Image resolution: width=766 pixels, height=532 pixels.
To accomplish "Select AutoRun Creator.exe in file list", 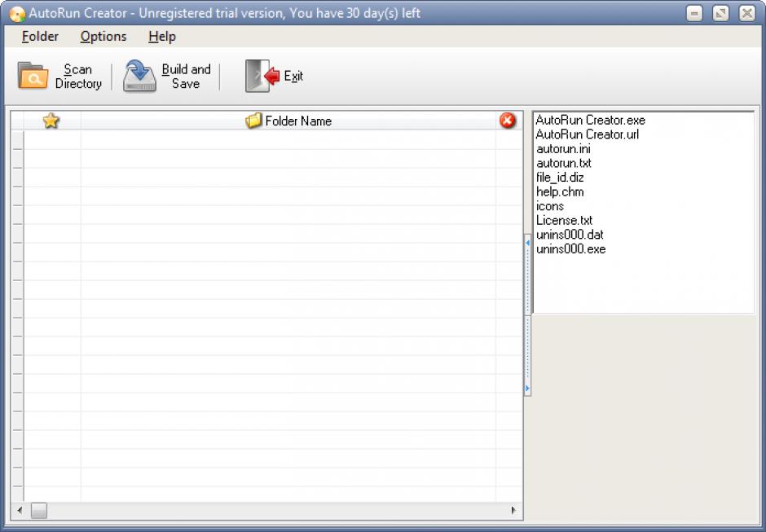I will (590, 121).
